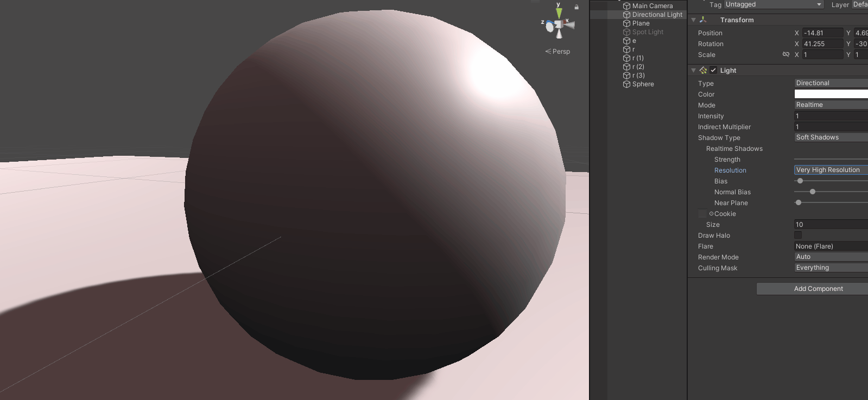The height and width of the screenshot is (400, 868).
Task: Open the Layer dropdown
Action: pos(859,4)
